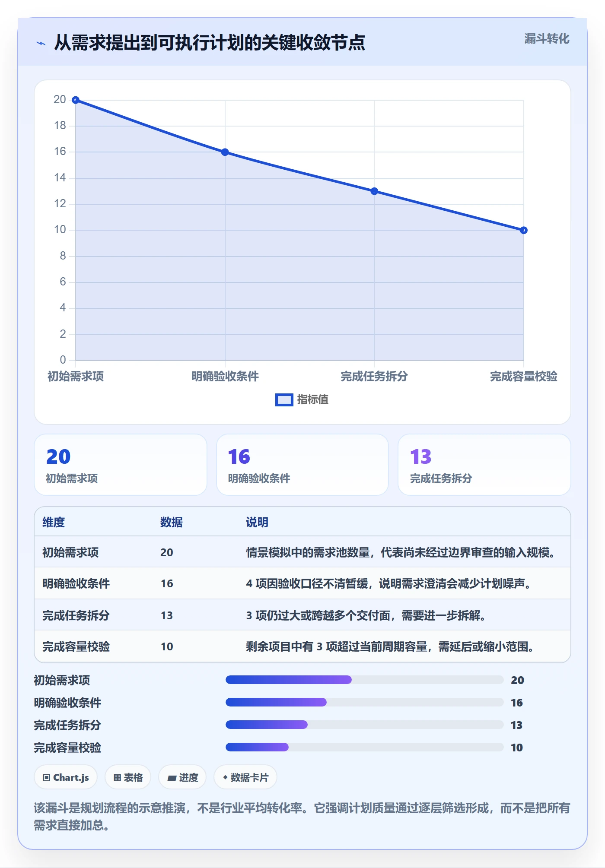This screenshot has width=605, height=868.
Task: Select the chart data point at 20
Action: (x=76, y=100)
